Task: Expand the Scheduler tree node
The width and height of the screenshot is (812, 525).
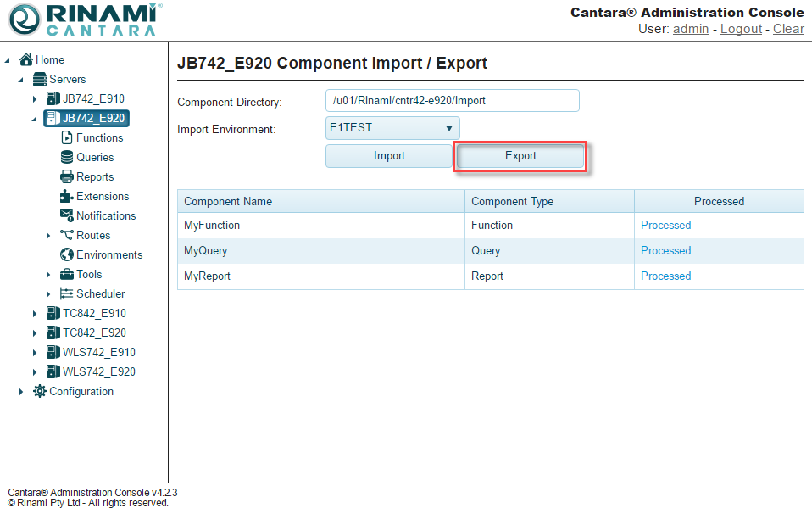Action: (48, 294)
